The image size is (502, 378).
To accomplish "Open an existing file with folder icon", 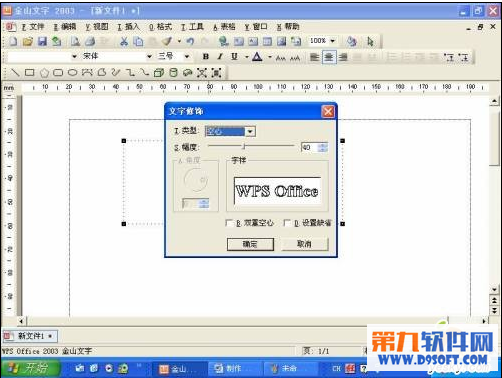I will point(28,41).
